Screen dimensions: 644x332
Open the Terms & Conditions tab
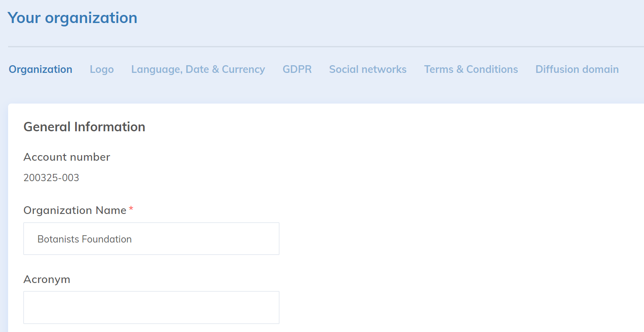pos(471,69)
